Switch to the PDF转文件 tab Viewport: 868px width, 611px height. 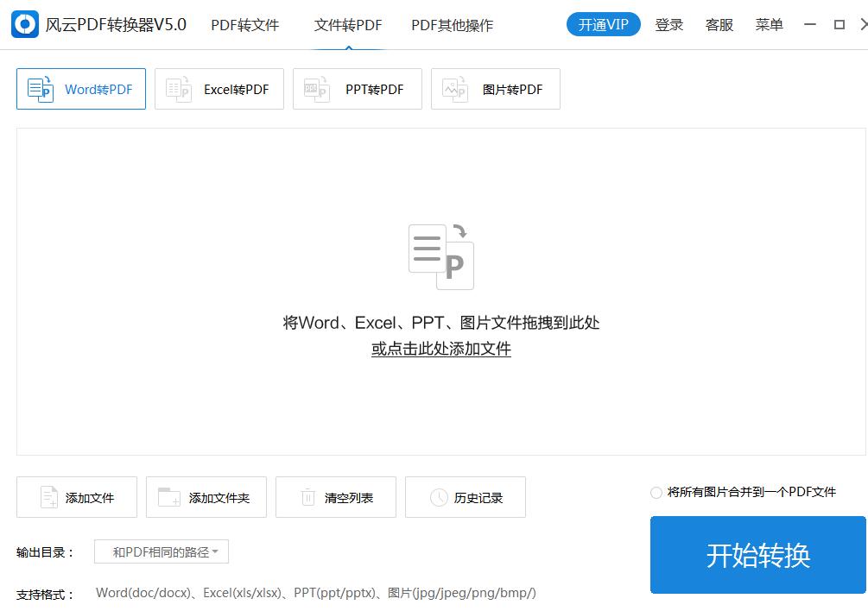click(x=244, y=25)
